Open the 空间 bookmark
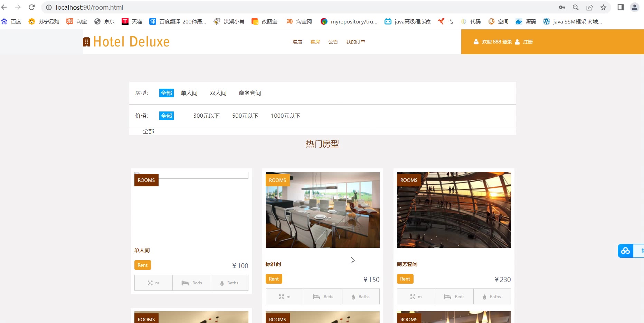 [x=498, y=21]
